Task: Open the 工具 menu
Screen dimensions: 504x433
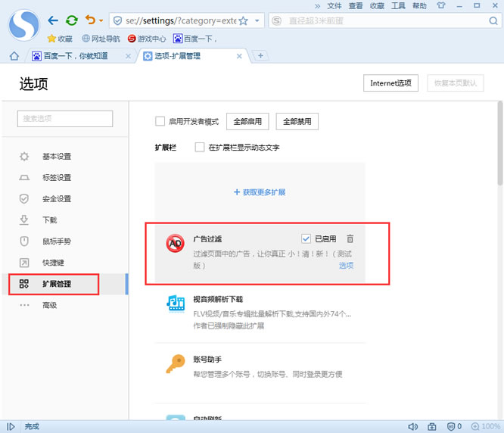Action: 397,5
